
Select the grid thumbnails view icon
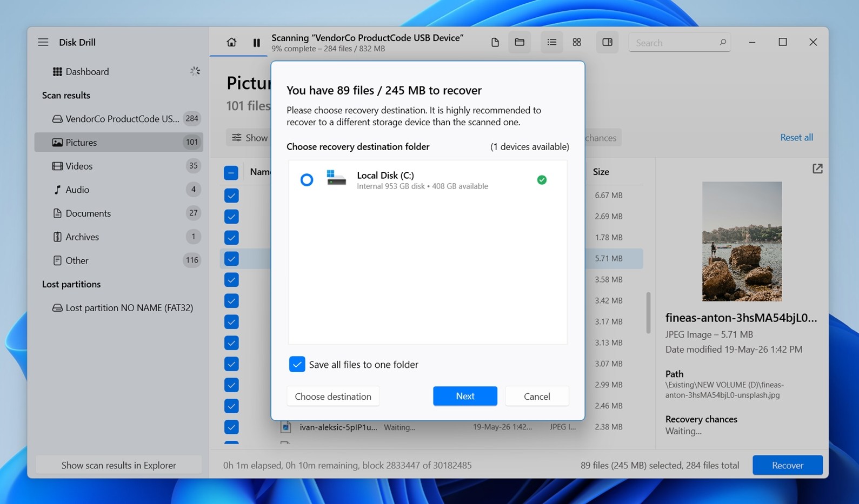click(577, 42)
